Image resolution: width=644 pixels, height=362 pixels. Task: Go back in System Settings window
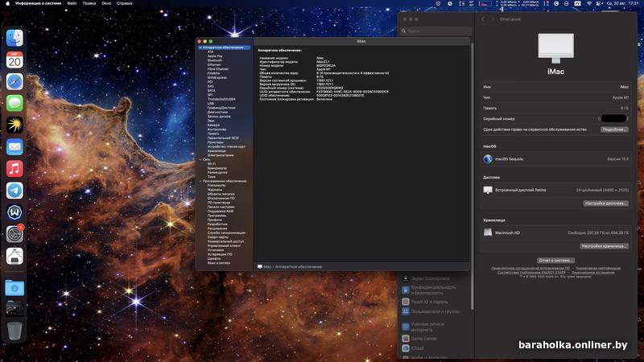pos(483,19)
